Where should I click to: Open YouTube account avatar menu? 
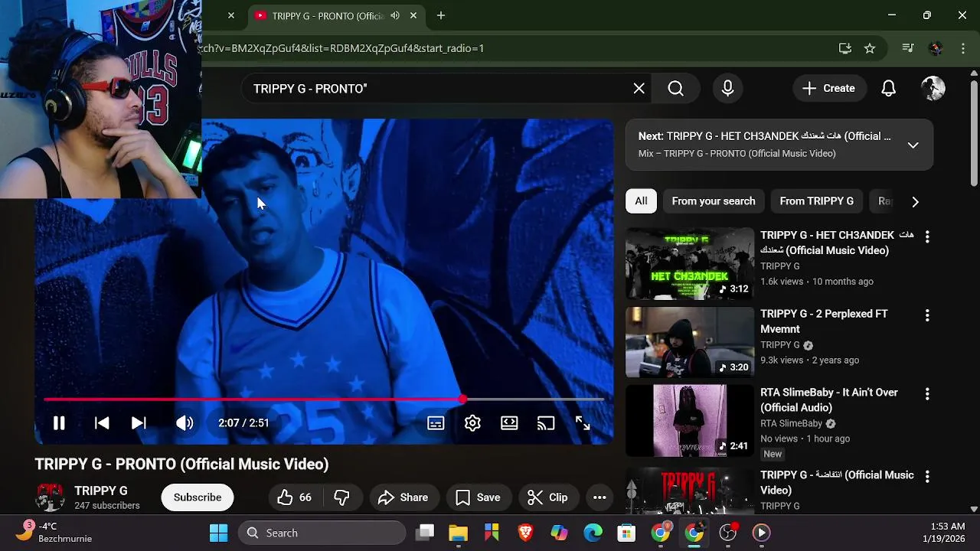933,89
